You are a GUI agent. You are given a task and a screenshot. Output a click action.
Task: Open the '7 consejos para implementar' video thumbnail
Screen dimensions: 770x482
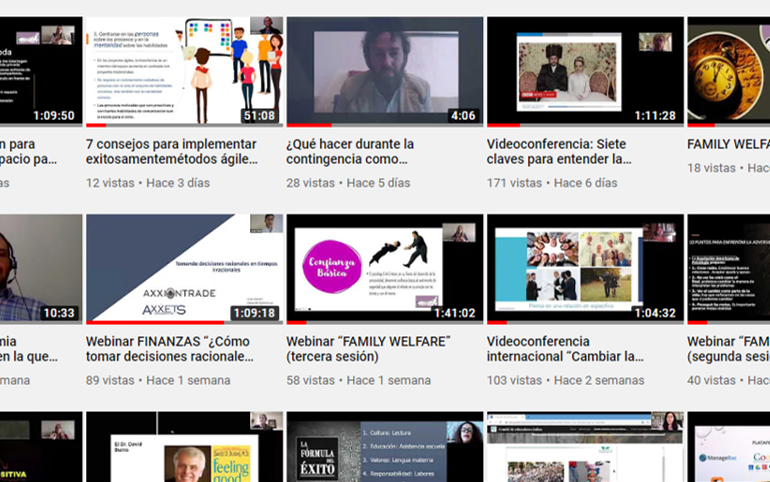184,72
